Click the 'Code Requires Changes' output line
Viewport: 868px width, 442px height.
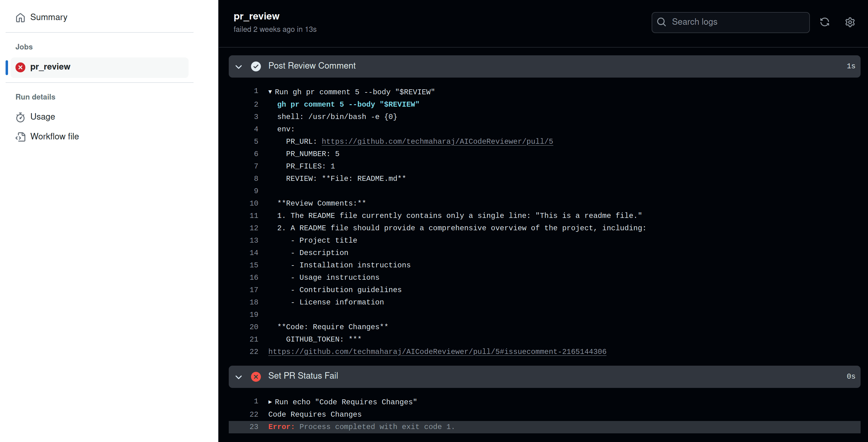pyautogui.click(x=315, y=414)
